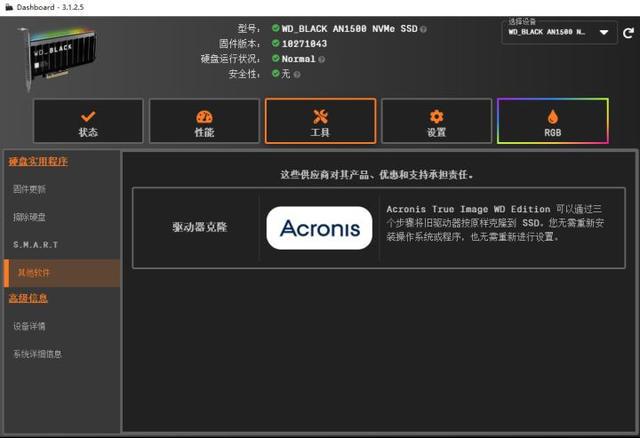Click the refresh icon beside the device selector
This screenshot has width=640, height=438.
coord(629,33)
